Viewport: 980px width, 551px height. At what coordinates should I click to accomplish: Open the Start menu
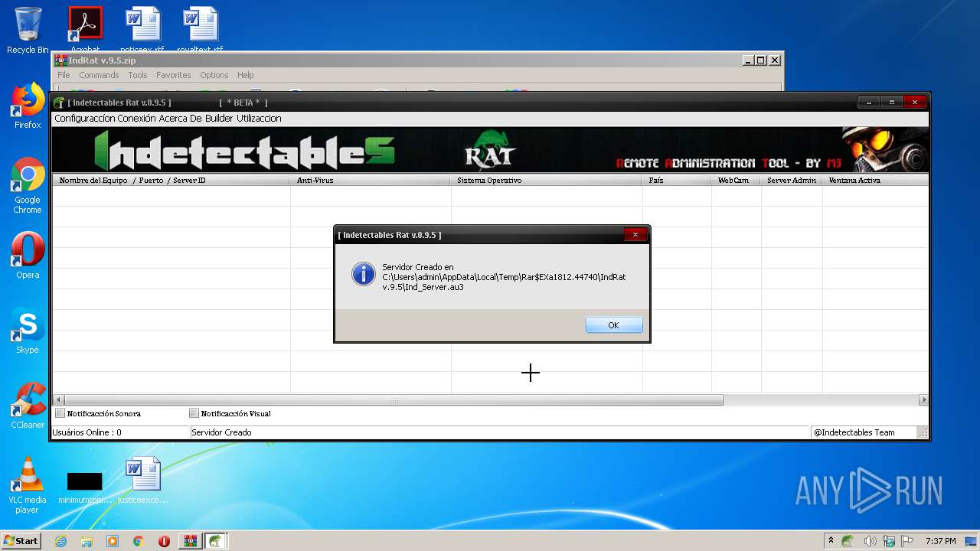click(21, 541)
